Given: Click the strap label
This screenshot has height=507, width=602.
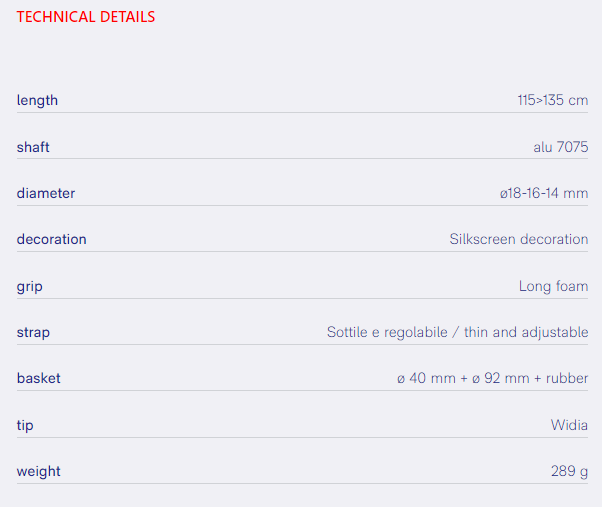Looking at the screenshot, I should (33, 332).
